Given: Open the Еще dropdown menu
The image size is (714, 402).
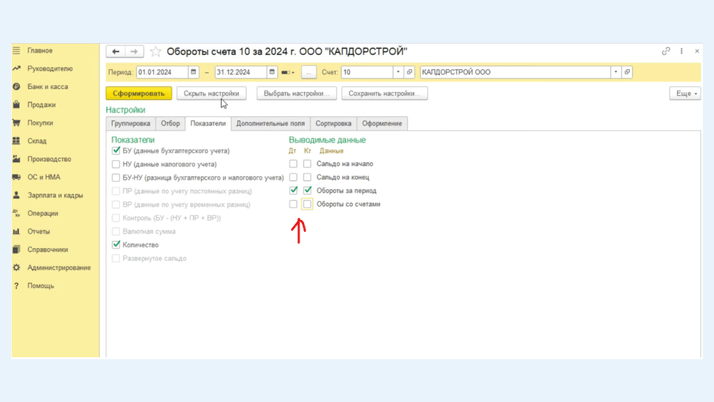Looking at the screenshot, I should point(684,93).
